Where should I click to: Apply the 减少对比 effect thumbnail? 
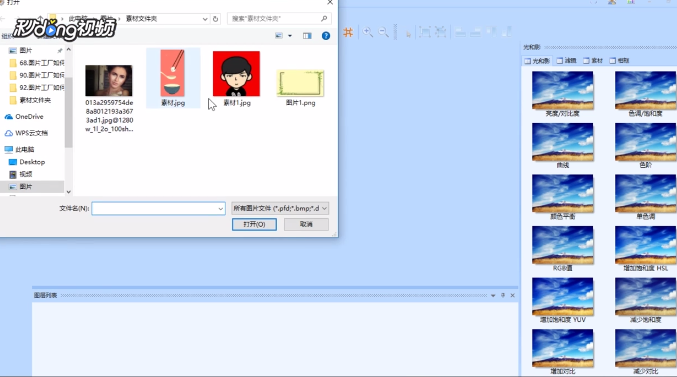click(645, 348)
